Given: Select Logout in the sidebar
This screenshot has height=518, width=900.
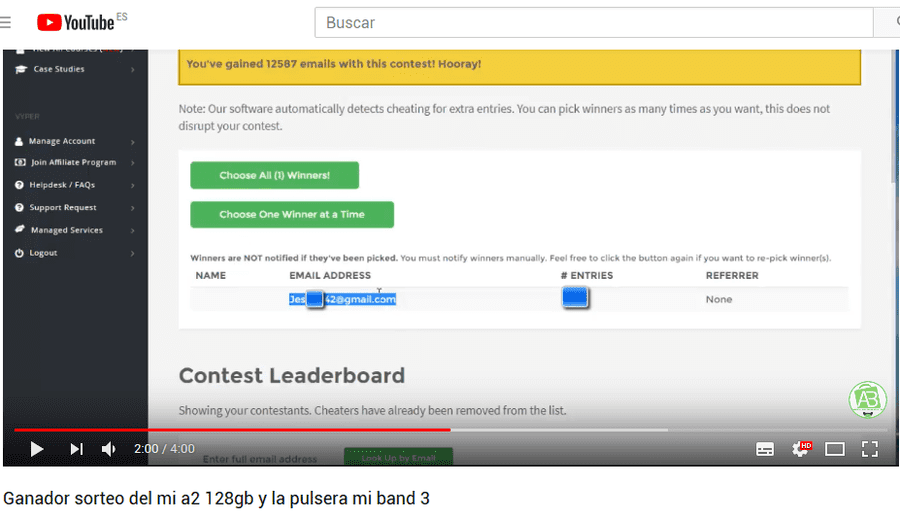Looking at the screenshot, I should [43, 253].
